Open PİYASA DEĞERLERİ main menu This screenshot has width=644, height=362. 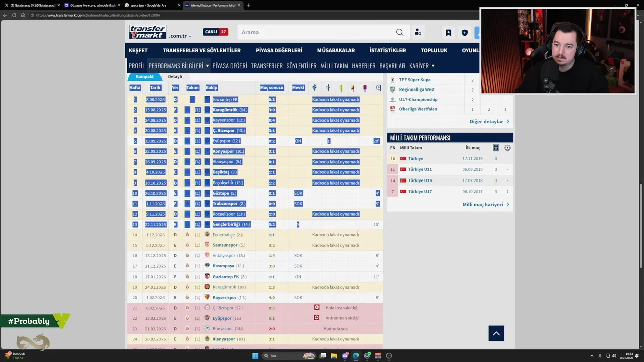click(279, 50)
